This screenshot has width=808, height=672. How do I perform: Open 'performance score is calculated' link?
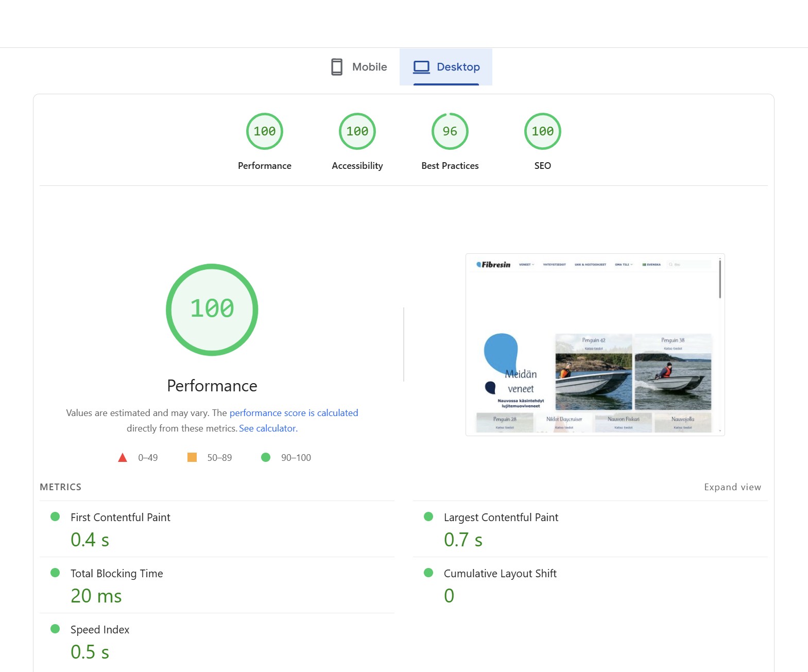click(294, 413)
